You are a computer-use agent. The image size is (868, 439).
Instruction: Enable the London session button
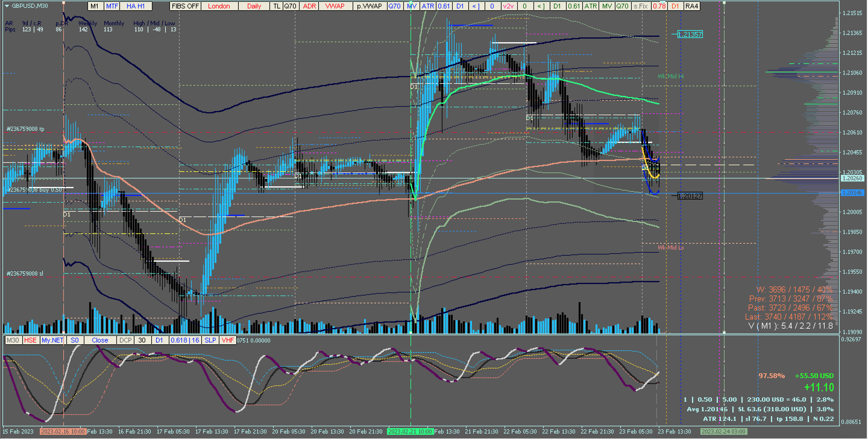[219, 6]
